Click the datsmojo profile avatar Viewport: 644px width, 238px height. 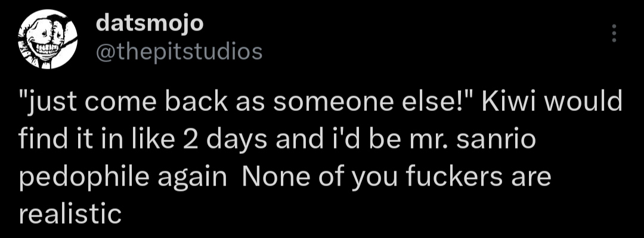(48, 39)
